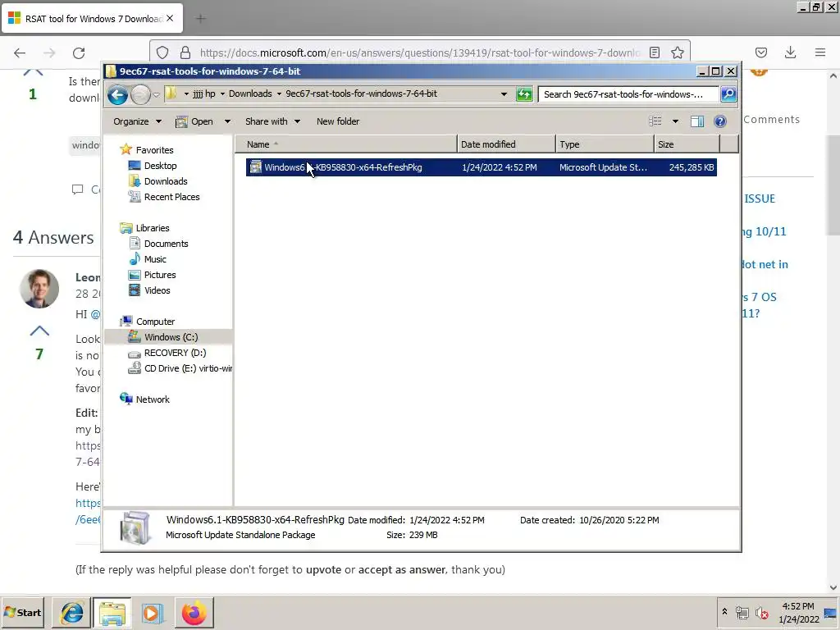Select Libraries in navigation pane
This screenshot has width=840, height=630.
coord(152,228)
